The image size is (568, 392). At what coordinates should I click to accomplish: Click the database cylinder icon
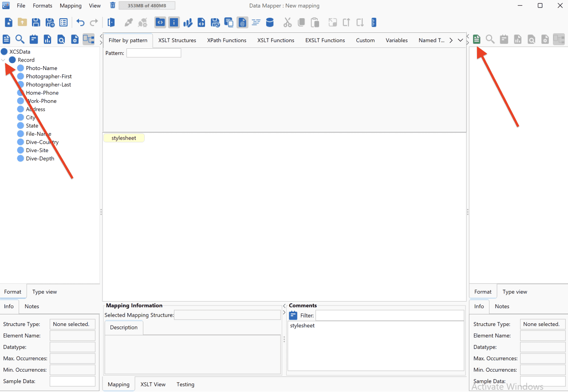click(x=270, y=22)
